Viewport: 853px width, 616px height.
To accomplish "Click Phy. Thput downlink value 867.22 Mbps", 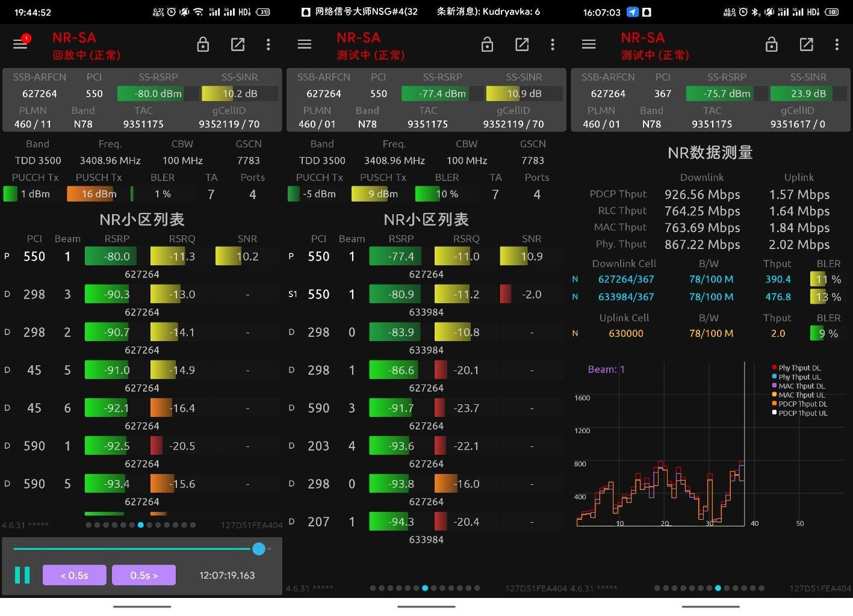I will (x=703, y=245).
